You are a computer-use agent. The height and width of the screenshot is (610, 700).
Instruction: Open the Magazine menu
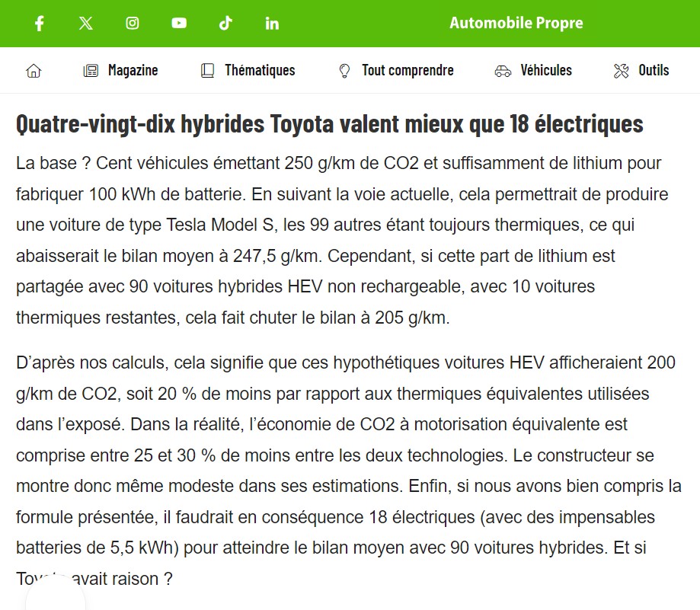click(x=133, y=70)
